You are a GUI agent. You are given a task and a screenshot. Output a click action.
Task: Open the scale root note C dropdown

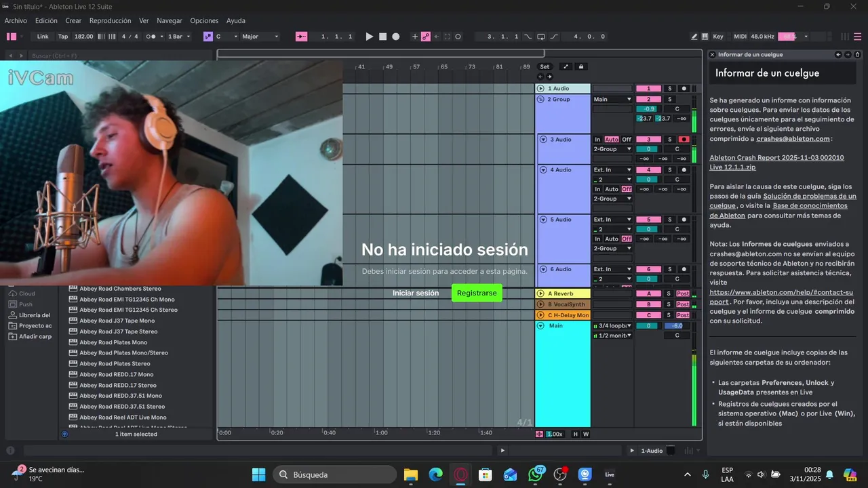226,37
